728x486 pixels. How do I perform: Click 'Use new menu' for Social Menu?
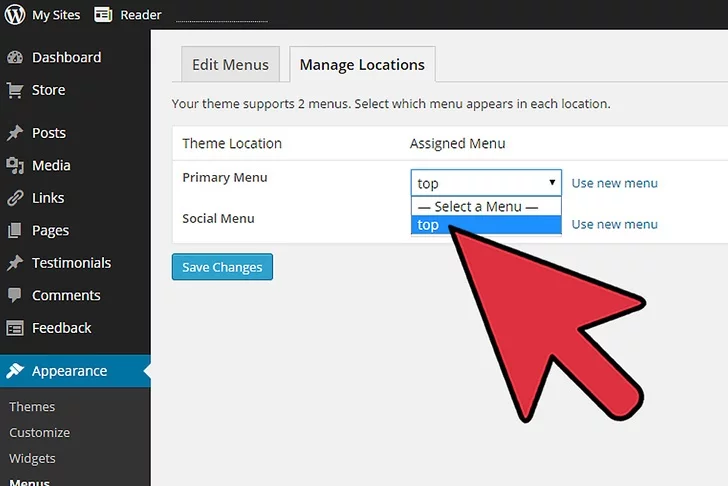point(614,224)
